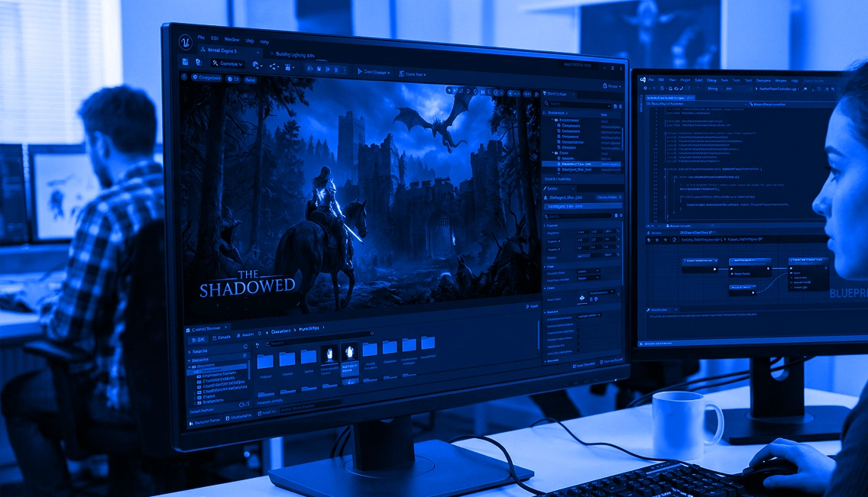
Task: Click the Add button in the Content Browser
Action: pos(198,339)
